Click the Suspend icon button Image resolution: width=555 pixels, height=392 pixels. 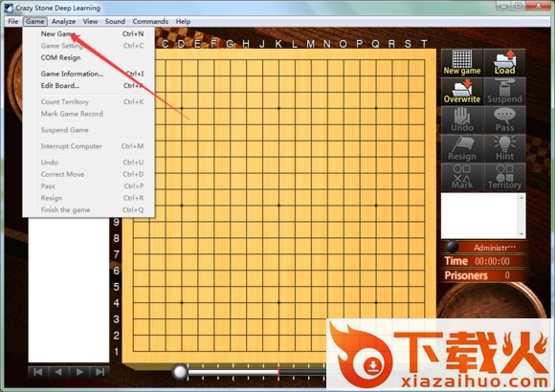tap(504, 91)
